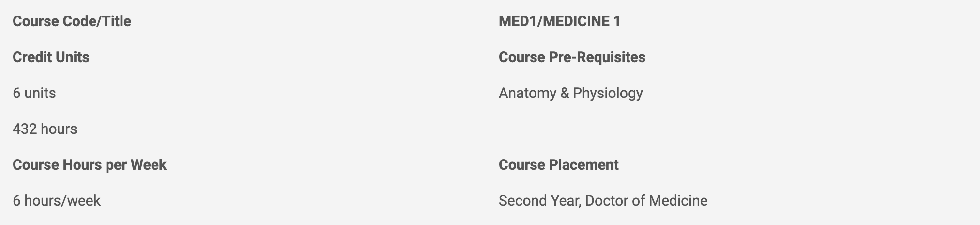The height and width of the screenshot is (225, 980).
Task: Click the word Week in the heading
Action: (149, 165)
